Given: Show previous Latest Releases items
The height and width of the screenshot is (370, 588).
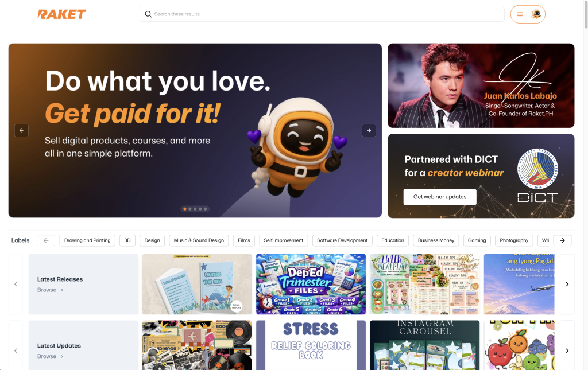Looking at the screenshot, I should [16, 285].
